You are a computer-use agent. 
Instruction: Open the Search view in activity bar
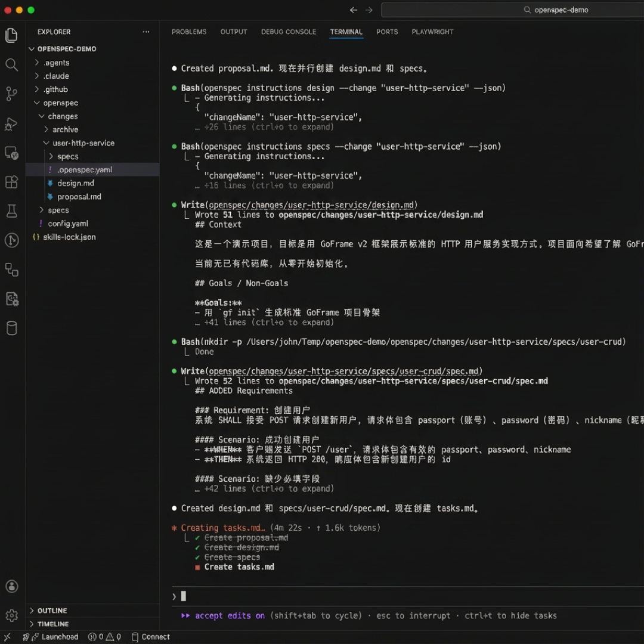click(11, 64)
